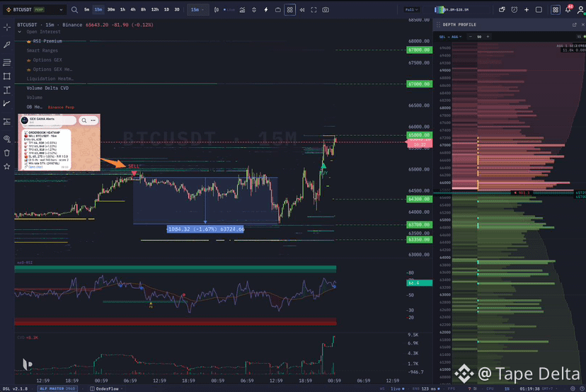Open the OrderFlow dropdown in status bar
586x392 pixels.
(106, 388)
